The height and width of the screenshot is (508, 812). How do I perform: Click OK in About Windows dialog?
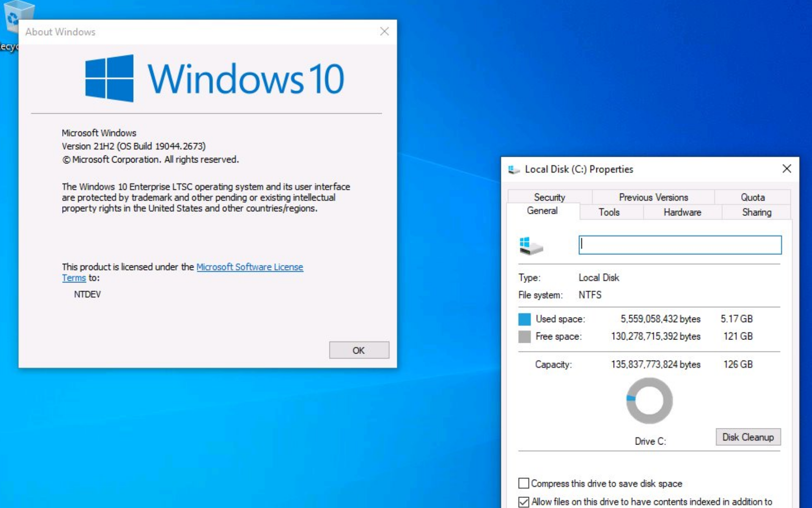point(359,350)
